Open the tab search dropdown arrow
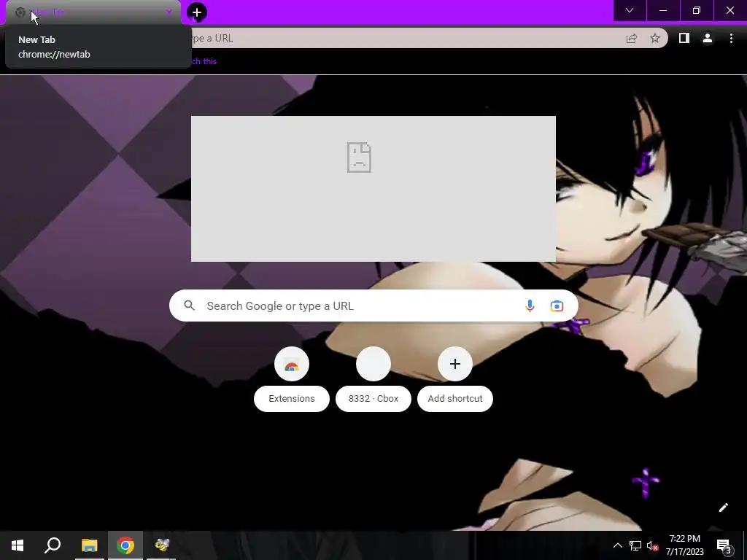Screen dimensions: 747x560 tap(630, 10)
